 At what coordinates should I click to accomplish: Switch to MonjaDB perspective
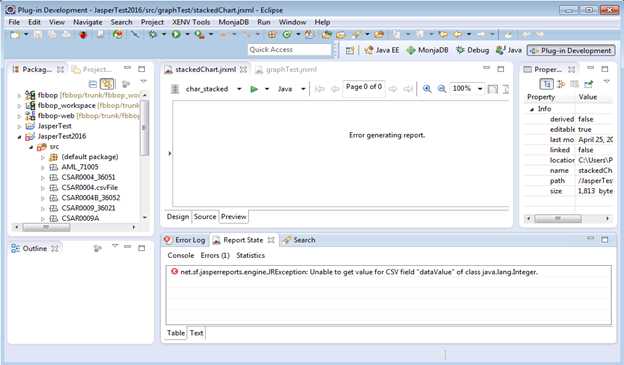pyautogui.click(x=428, y=50)
